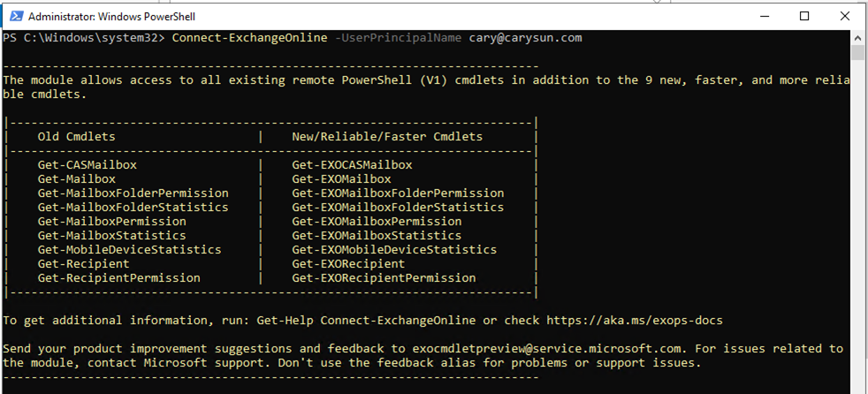Click the Get-EXORecipientPermission entry

point(385,278)
